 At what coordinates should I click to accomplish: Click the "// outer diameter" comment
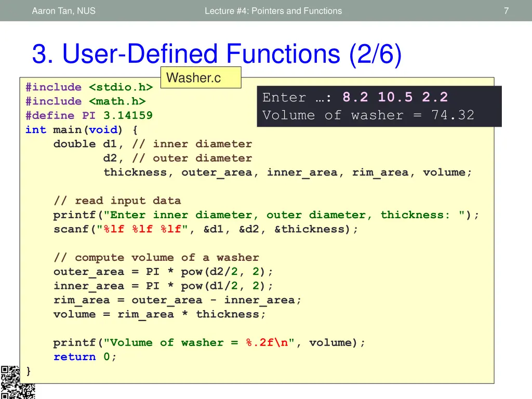[192, 158]
